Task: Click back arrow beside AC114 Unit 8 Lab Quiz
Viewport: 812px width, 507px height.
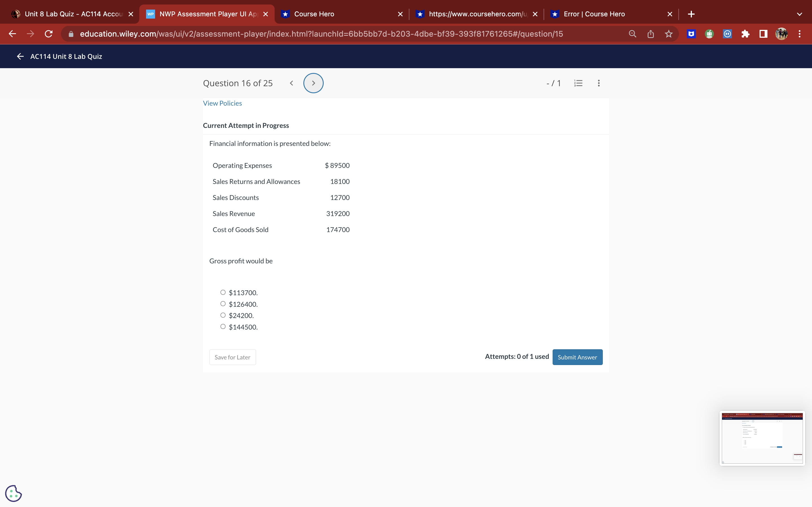Action: pos(20,56)
